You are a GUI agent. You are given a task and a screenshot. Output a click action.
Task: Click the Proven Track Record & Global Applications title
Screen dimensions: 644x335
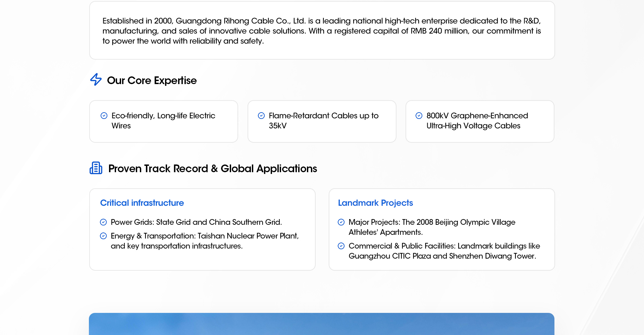[x=212, y=169]
